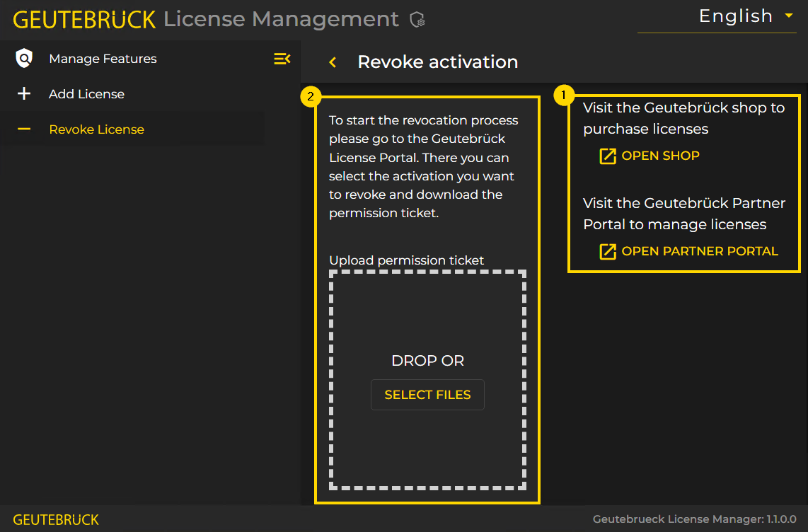Screen dimensions: 808x532
Task: Collapse the sidebar with the menu icon
Action: tap(282, 59)
